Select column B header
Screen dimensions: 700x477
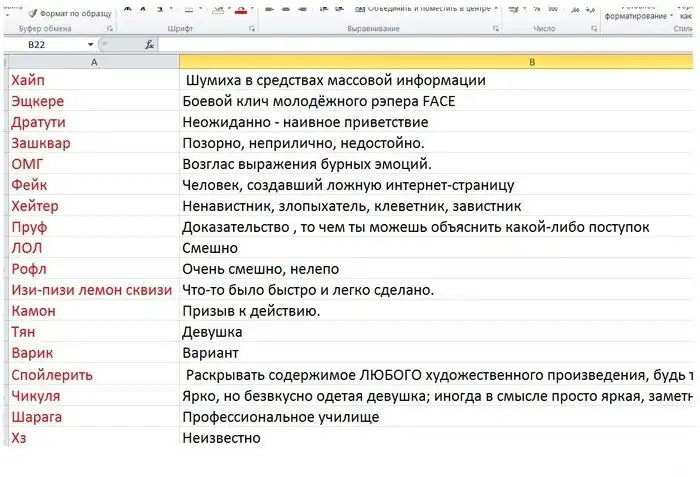coord(530,63)
